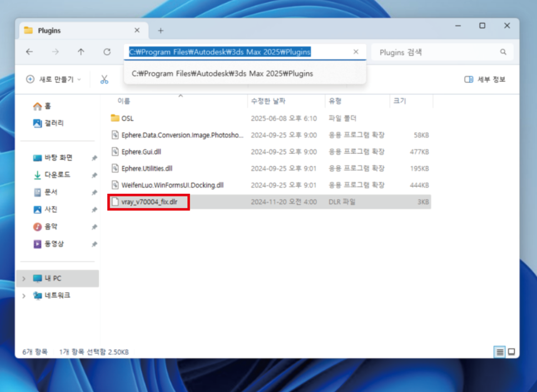Viewport: 537px width, 392px height.
Task: Go up one folder level
Action: [81, 52]
